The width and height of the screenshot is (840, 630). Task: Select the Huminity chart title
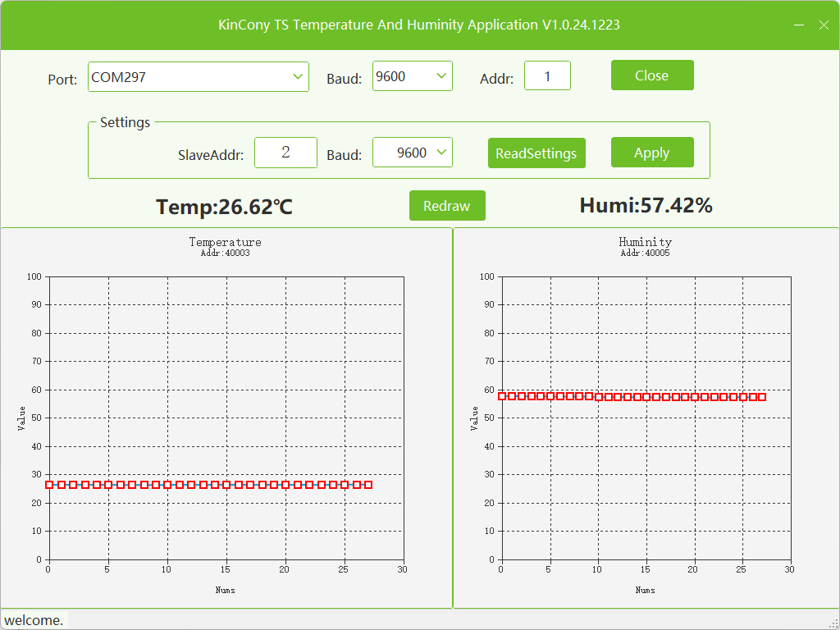tap(645, 242)
